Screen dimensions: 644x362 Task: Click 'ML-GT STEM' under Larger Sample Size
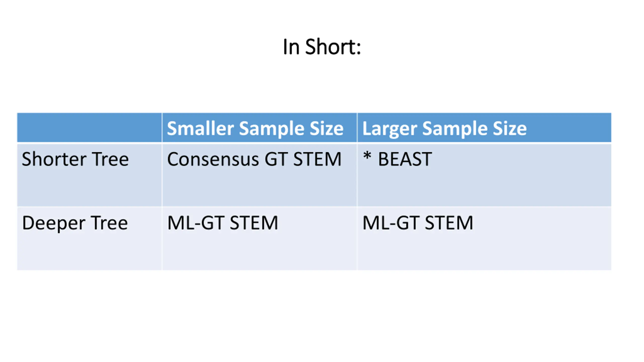(484, 238)
